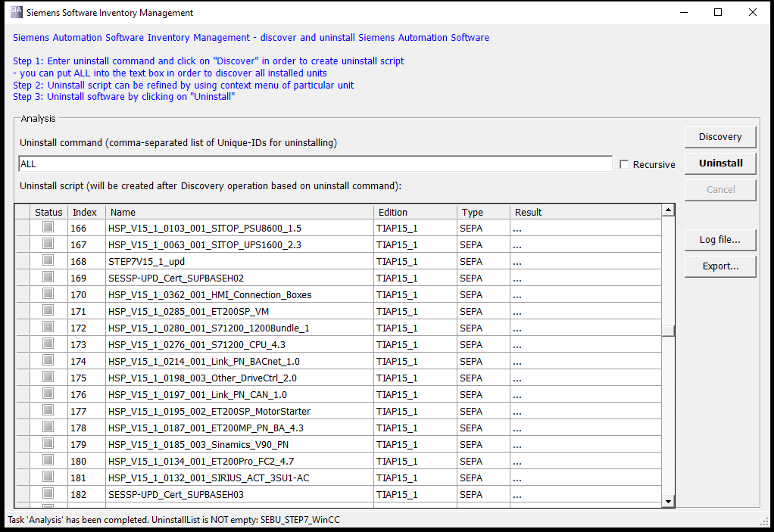
Task: Select the SESSP-UPD_Cert_SUPBASEH03 entry
Action: tap(176, 494)
